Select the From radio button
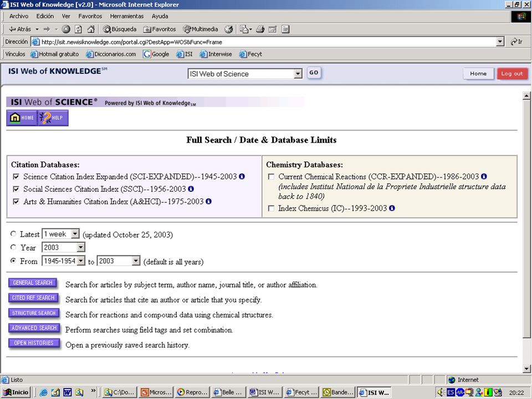The image size is (532, 399). click(x=13, y=260)
